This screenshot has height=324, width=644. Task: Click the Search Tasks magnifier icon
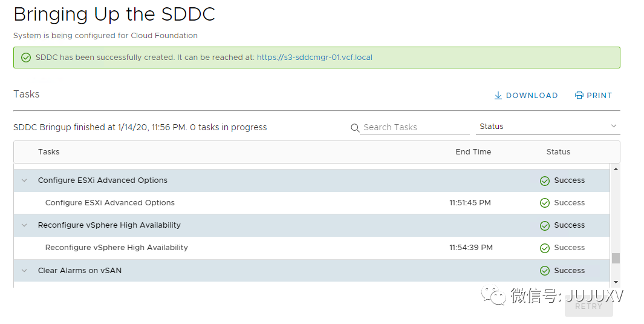pos(355,128)
